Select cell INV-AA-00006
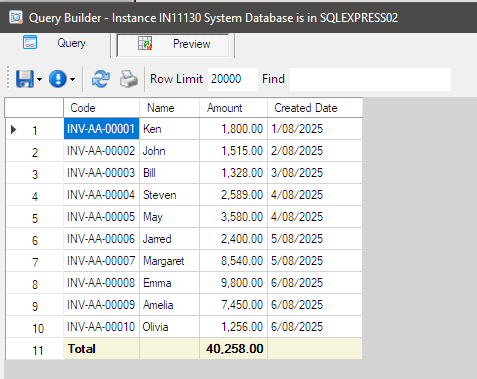 pyautogui.click(x=101, y=239)
